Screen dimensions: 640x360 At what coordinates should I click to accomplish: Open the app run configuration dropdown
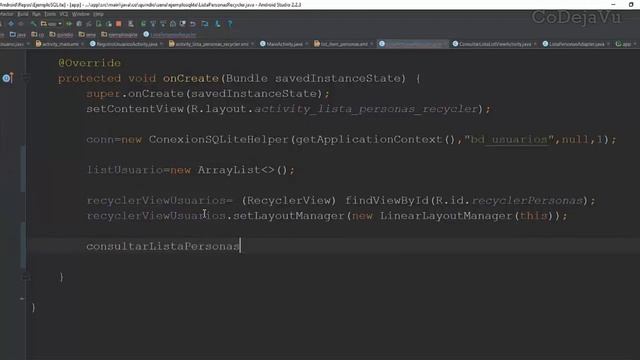coord(51,24)
